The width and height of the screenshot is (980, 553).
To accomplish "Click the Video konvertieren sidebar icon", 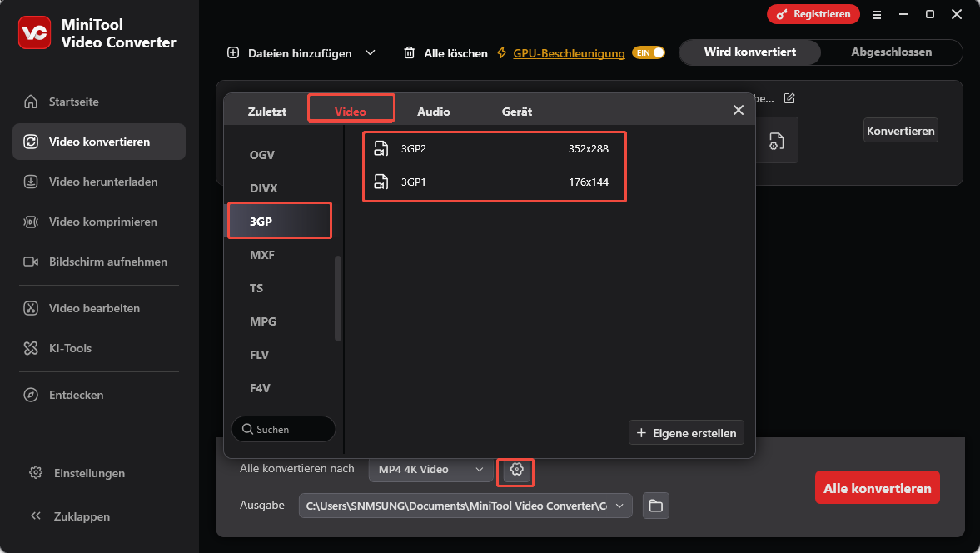I will (x=31, y=142).
